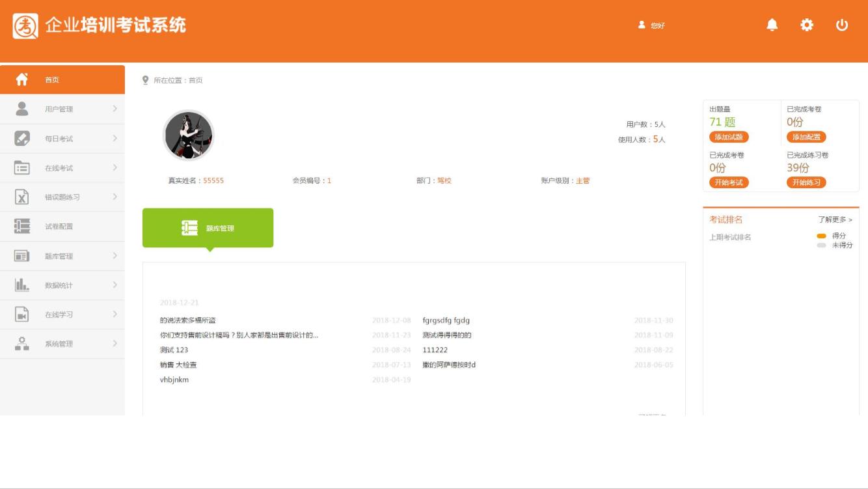Click the 错误题练习 X file icon
This screenshot has width=868, height=489.
click(22, 197)
